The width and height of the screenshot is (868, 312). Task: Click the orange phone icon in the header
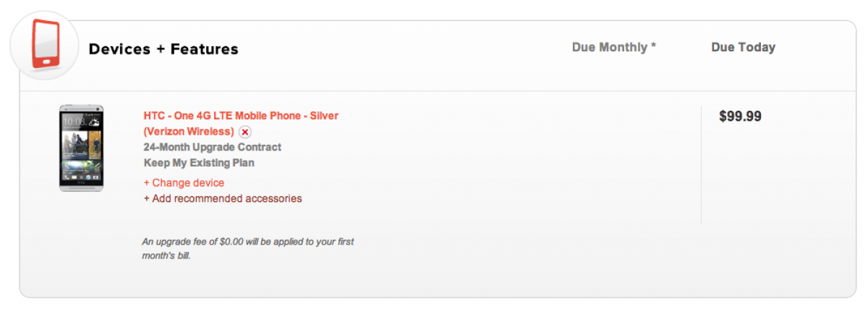45,45
